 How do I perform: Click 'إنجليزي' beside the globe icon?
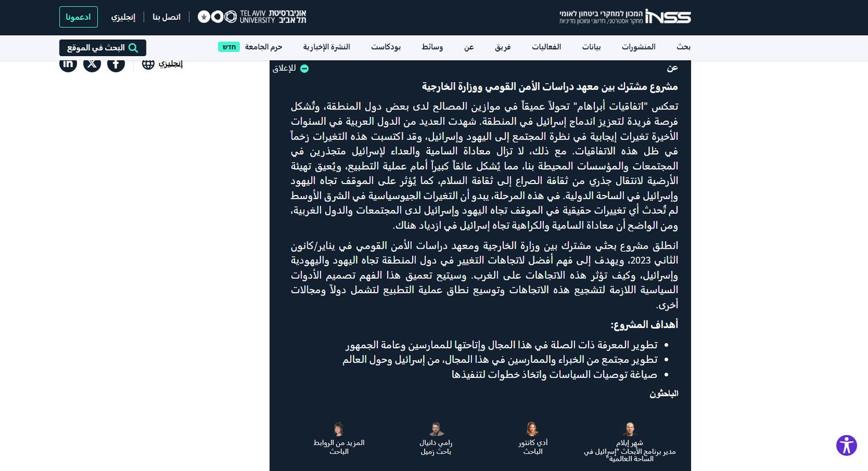(x=171, y=64)
